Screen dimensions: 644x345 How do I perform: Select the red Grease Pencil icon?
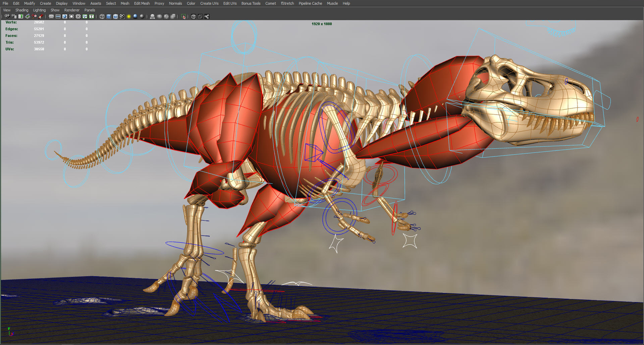coord(40,17)
